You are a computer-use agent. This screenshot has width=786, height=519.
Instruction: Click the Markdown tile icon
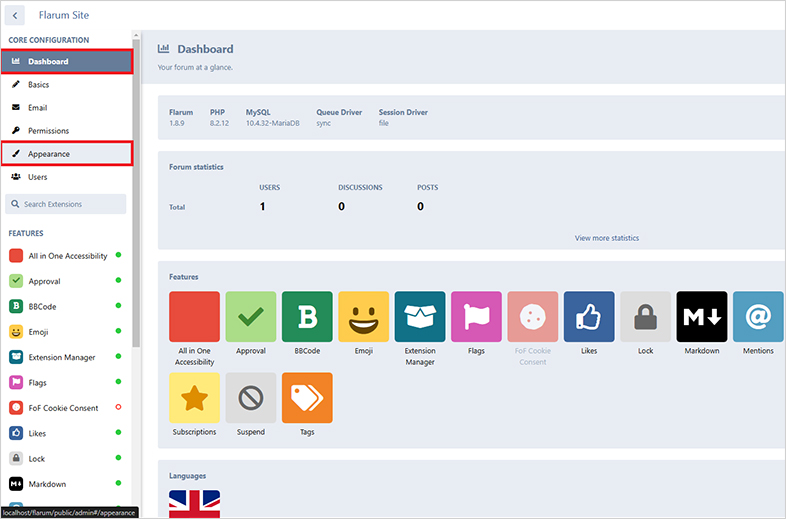701,317
